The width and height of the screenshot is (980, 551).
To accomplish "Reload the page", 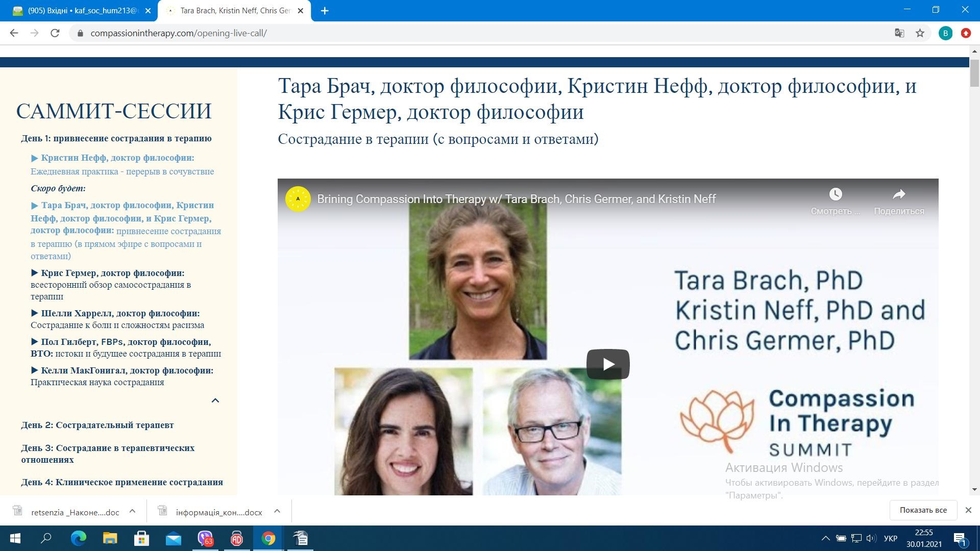I will click(55, 33).
